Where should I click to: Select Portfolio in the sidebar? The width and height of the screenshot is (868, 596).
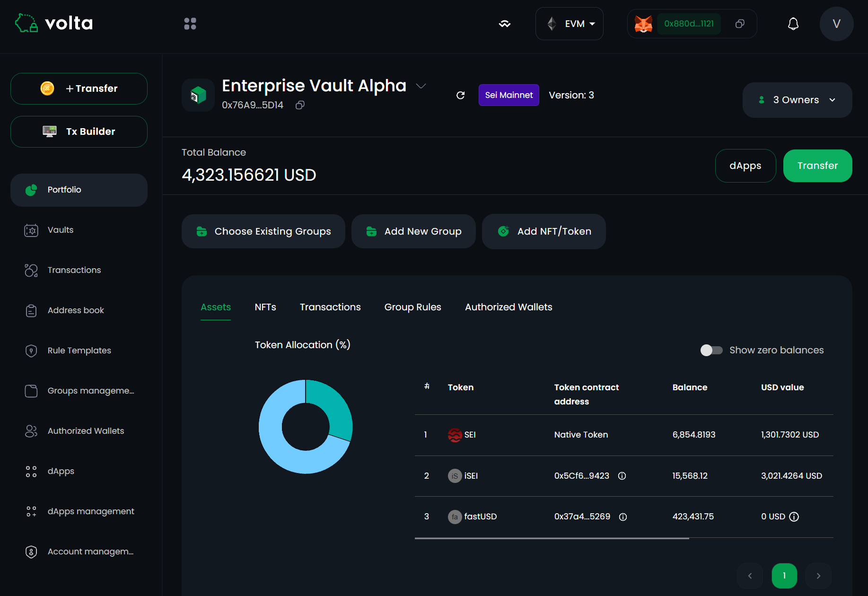79,190
